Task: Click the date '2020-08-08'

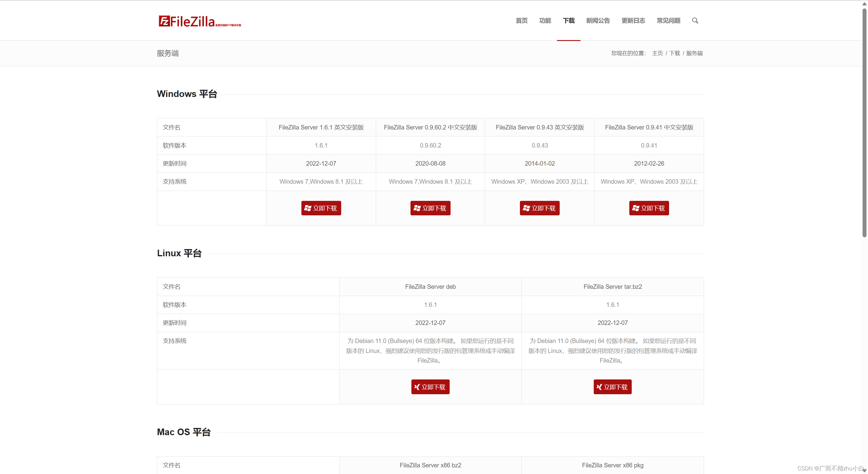Action: click(430, 164)
